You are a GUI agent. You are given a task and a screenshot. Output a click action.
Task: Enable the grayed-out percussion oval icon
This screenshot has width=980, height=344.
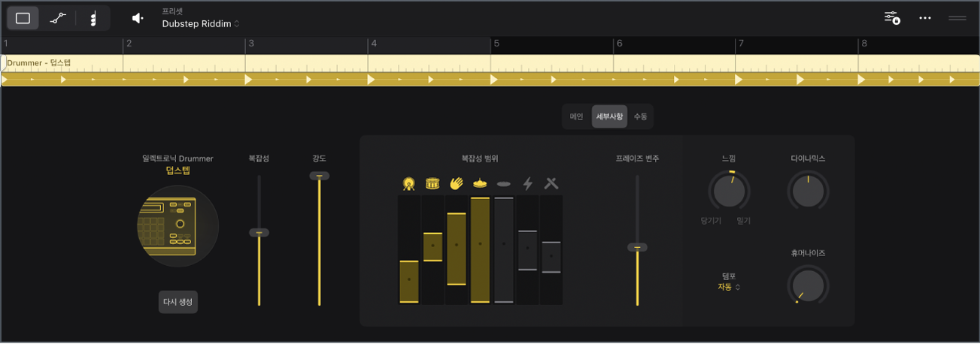click(504, 184)
